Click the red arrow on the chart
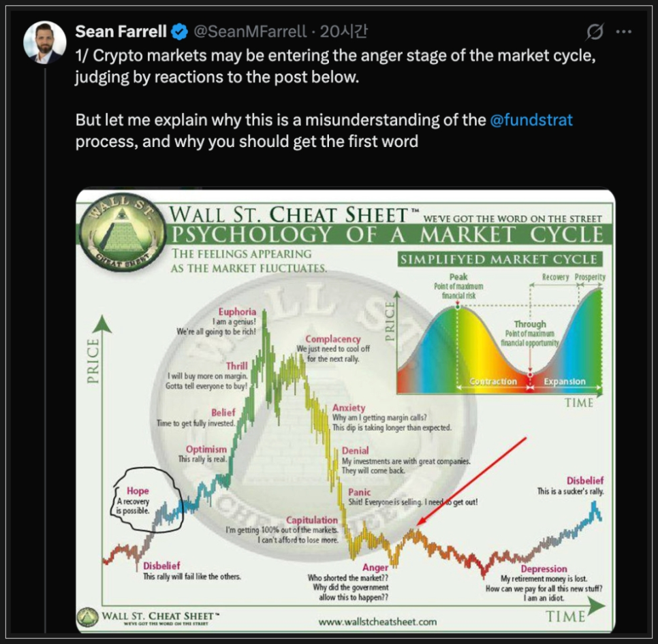The height and width of the screenshot is (644, 658). [471, 481]
